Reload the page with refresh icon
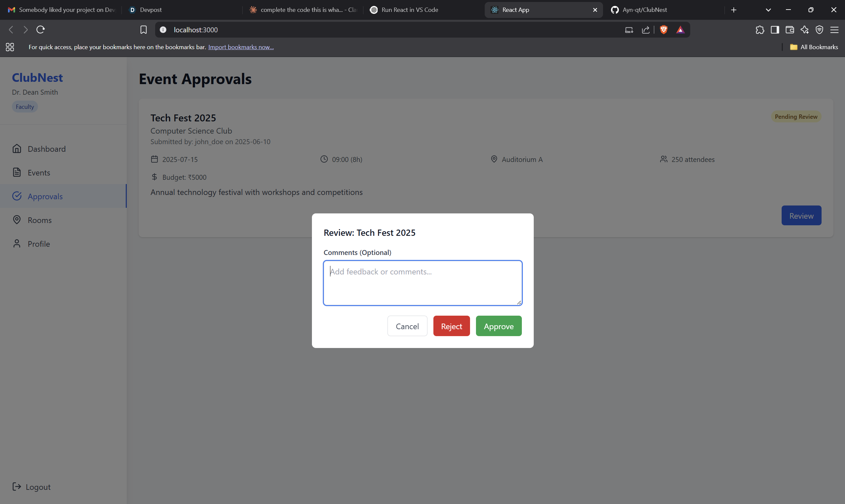Viewport: 845px width, 504px height. point(40,30)
